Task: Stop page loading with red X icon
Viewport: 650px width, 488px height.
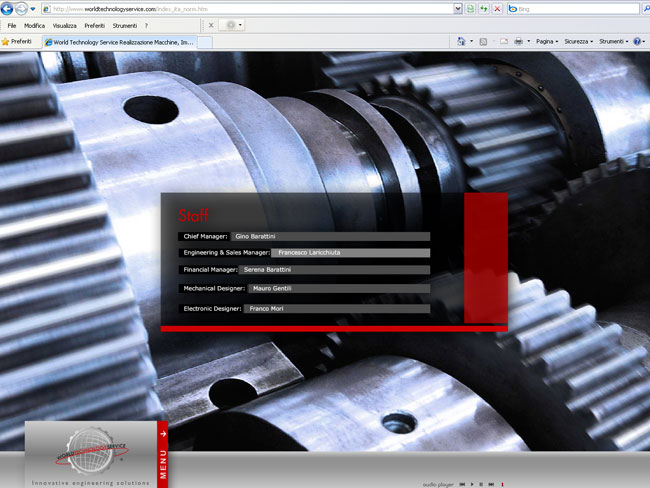Action: click(x=497, y=9)
